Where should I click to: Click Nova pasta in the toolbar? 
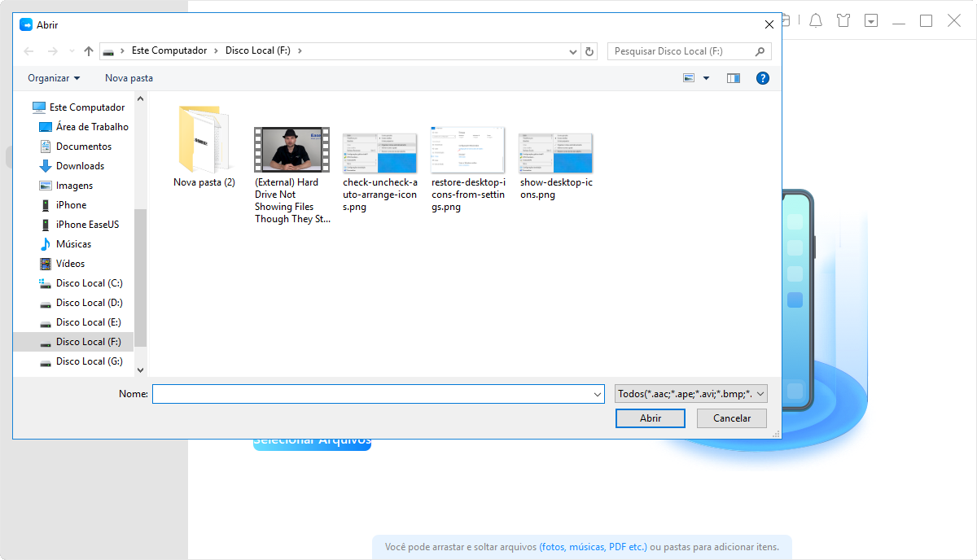click(129, 78)
